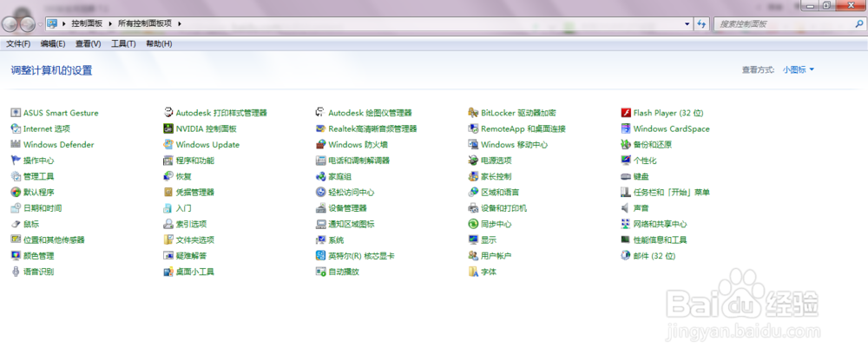Expand the address bar history dropdown arrow
Viewport: 868px width, 361px height.
pos(687,23)
